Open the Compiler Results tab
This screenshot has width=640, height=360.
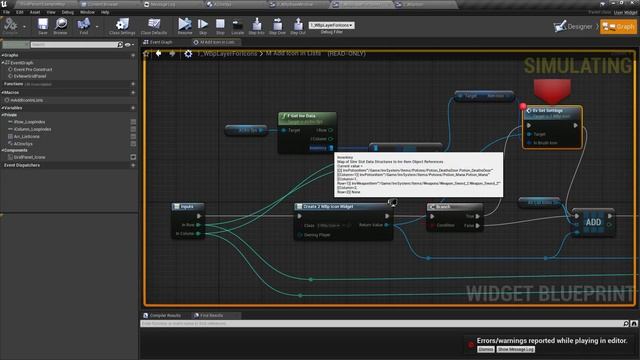coord(162,316)
